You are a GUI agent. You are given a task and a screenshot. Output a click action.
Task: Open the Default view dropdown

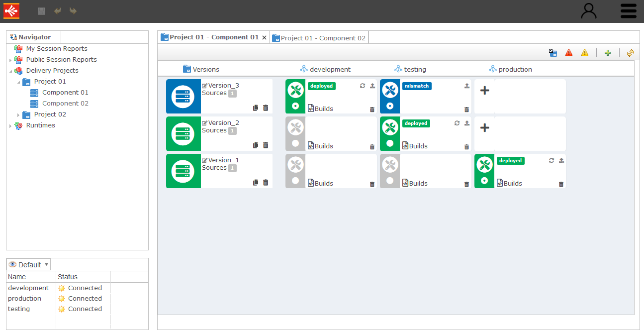click(x=29, y=264)
